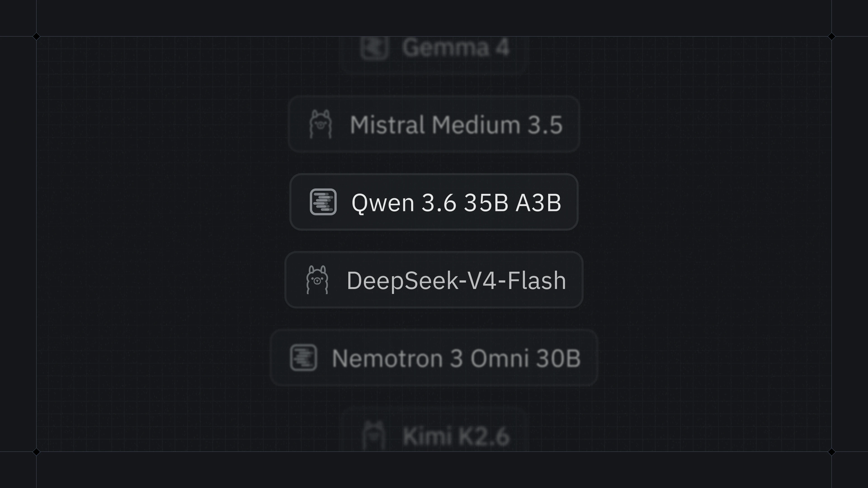Select the Kimi K2.6 model label
This screenshot has height=488, width=868.
tap(456, 436)
